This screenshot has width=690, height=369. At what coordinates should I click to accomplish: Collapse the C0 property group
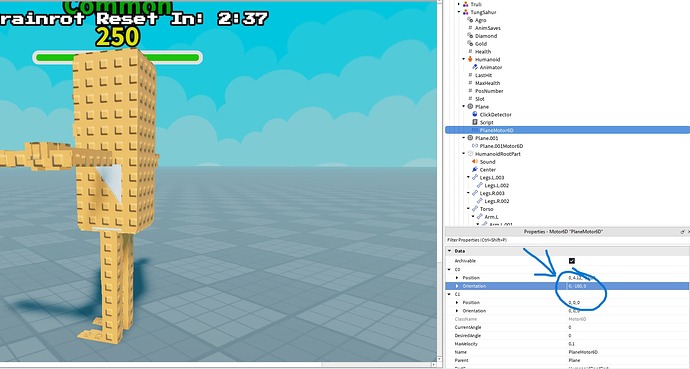[450, 269]
